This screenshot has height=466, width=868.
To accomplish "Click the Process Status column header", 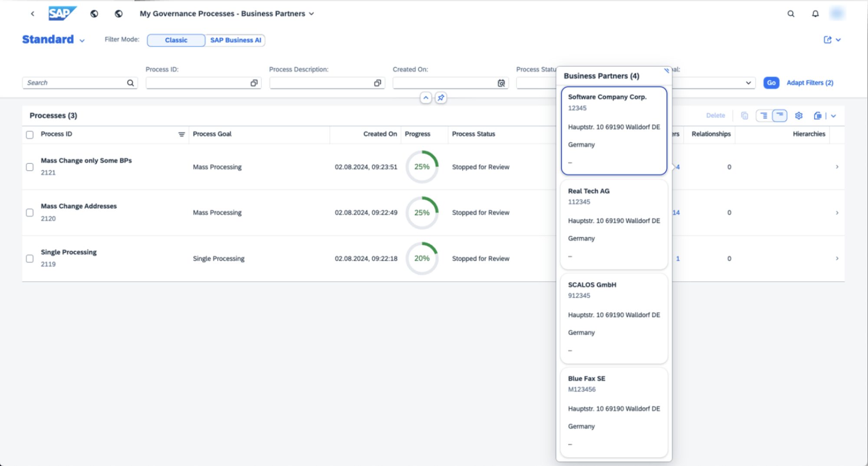I will (473, 134).
